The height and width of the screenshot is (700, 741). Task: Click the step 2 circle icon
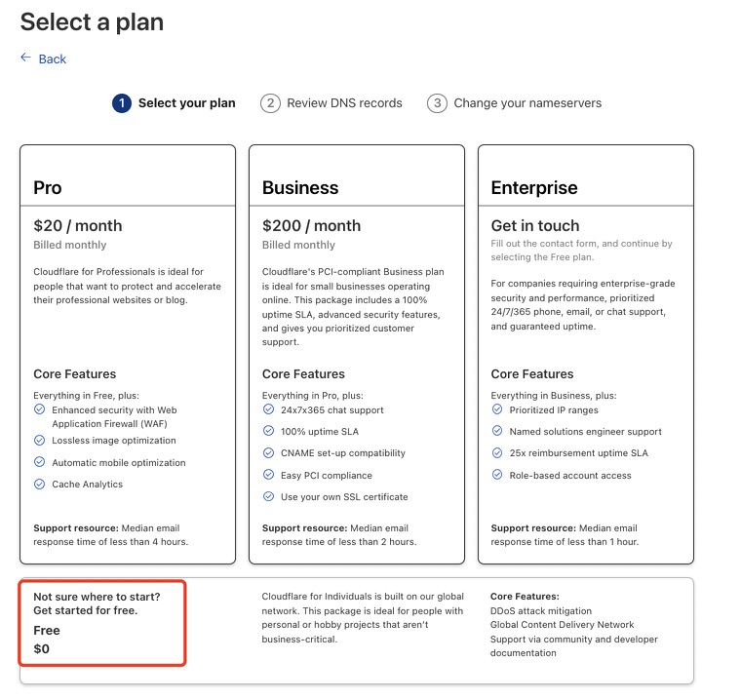[270, 103]
